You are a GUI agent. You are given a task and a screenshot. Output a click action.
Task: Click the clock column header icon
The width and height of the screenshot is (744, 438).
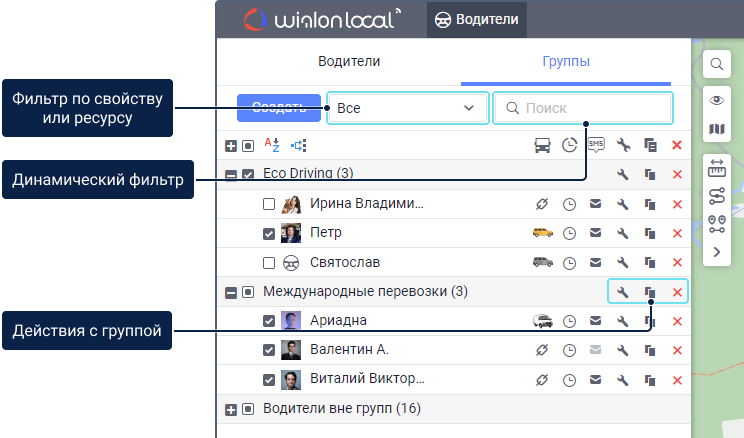569,145
